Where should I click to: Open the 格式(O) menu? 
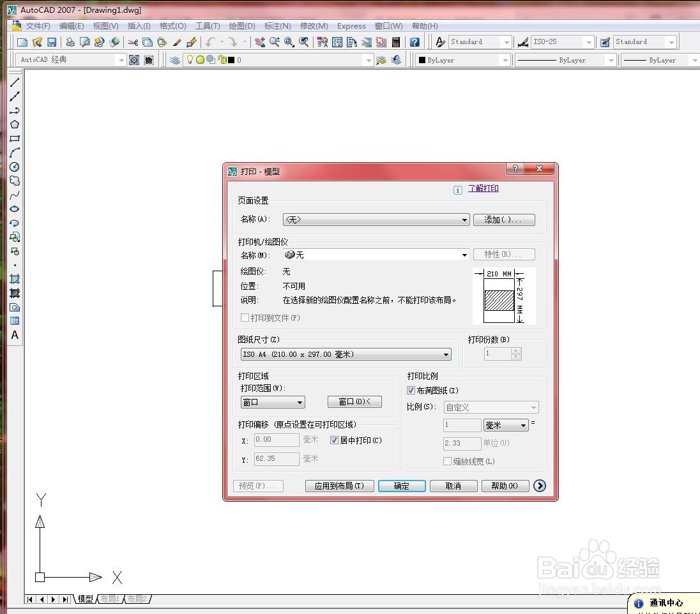173,26
